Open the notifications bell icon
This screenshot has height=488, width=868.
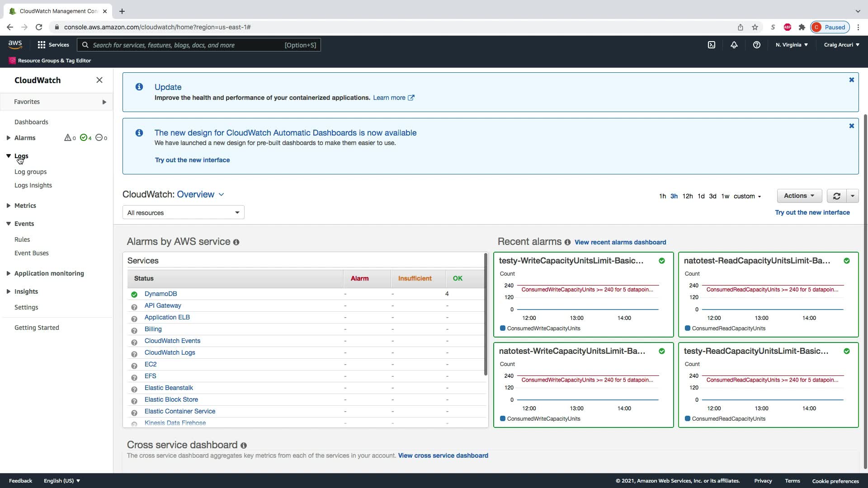click(x=734, y=45)
